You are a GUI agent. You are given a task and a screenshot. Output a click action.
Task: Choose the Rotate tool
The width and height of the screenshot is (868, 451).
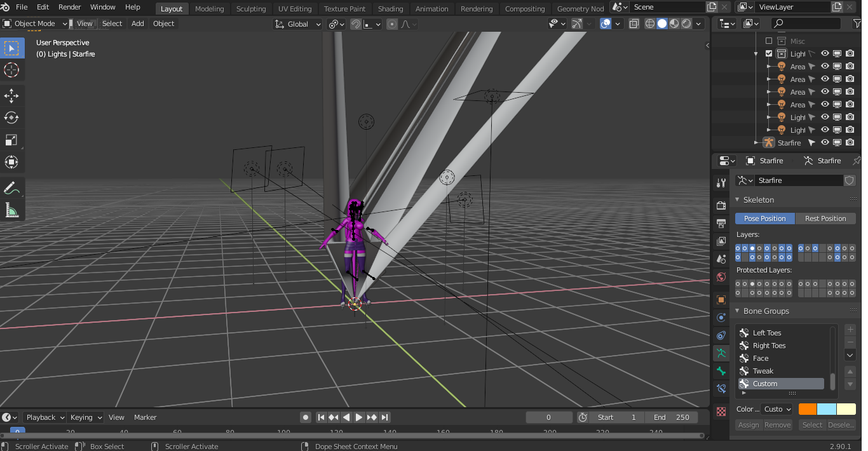(11, 118)
